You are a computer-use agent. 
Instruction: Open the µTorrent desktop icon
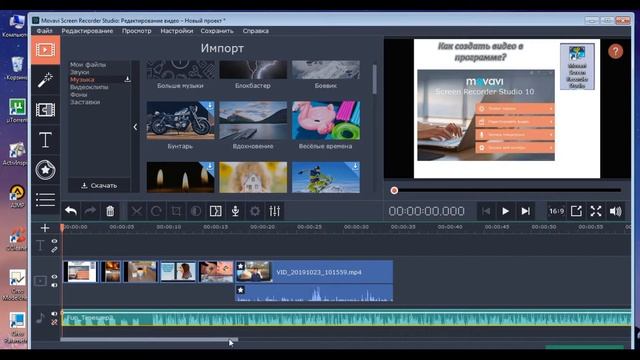click(x=17, y=111)
